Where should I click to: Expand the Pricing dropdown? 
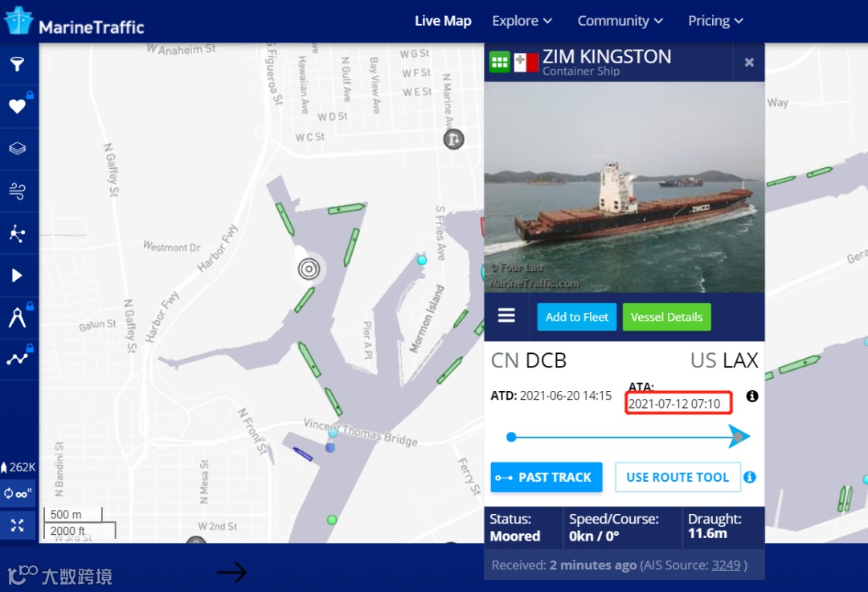coord(715,21)
